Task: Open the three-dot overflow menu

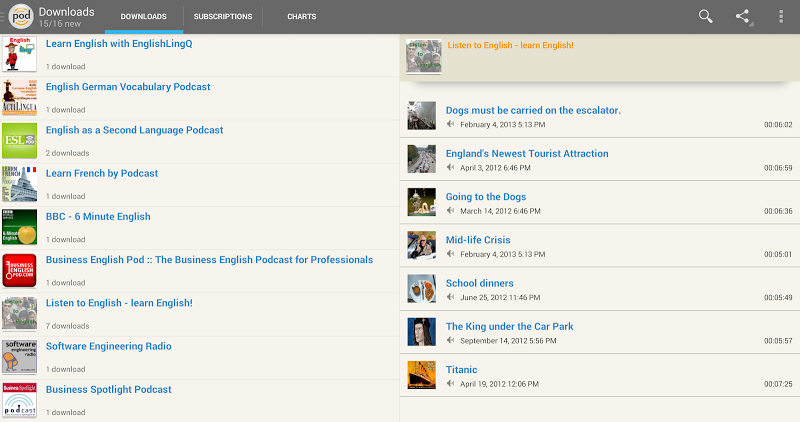Action: click(x=781, y=16)
